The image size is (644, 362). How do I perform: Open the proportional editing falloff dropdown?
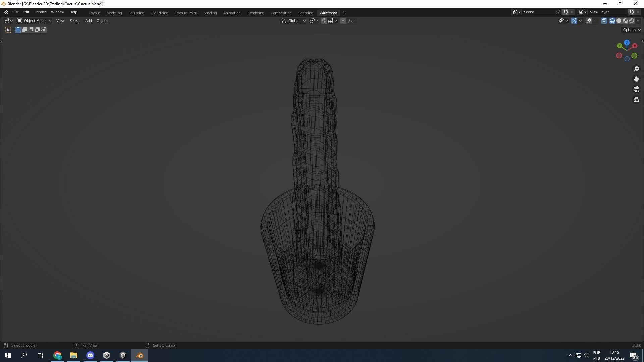tap(352, 21)
